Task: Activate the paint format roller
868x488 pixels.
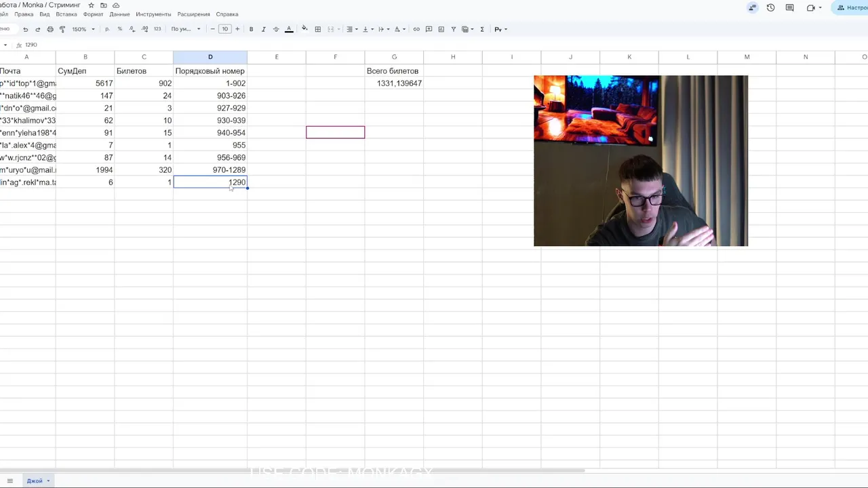Action: [62, 29]
